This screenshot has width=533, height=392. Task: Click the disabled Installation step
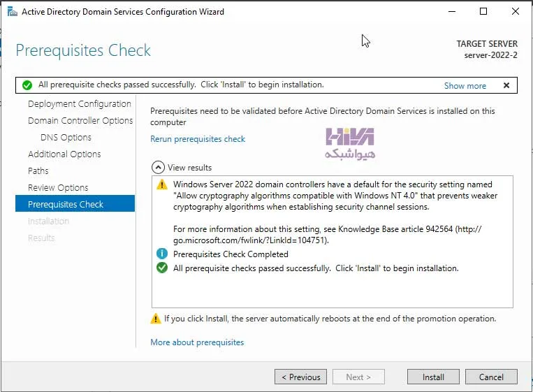[x=48, y=222]
